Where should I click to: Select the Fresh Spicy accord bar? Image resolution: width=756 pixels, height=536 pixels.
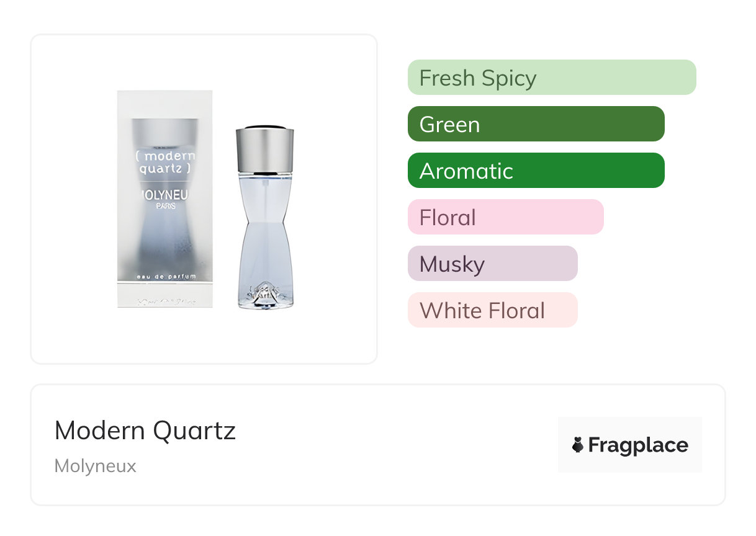pyautogui.click(x=552, y=78)
